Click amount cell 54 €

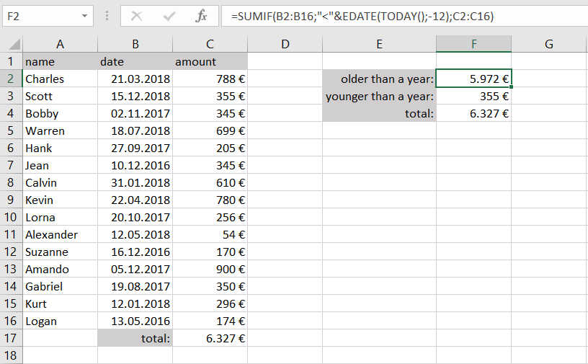pos(210,234)
